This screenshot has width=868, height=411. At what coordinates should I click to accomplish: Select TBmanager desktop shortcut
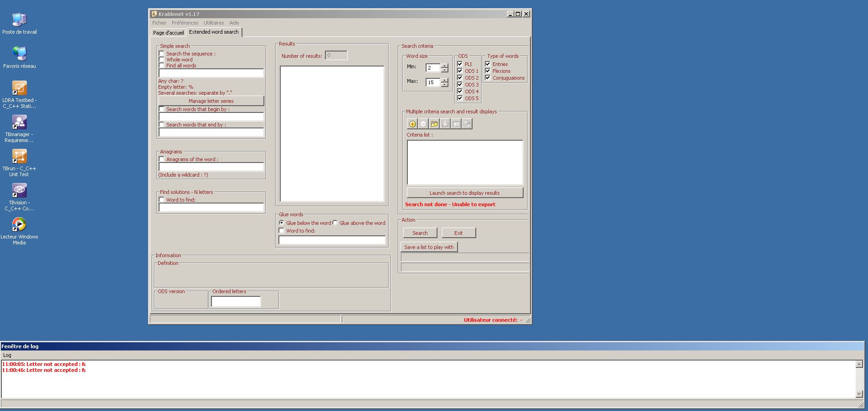click(x=19, y=128)
